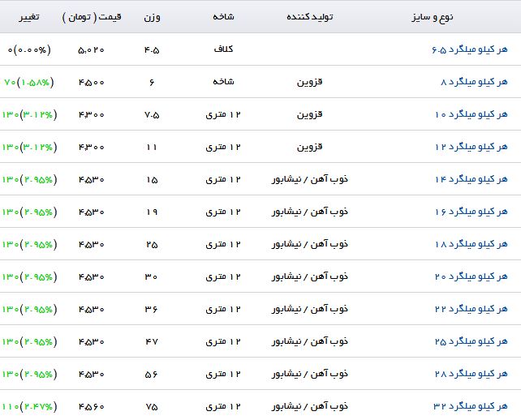Select the ۴,۳۰۰ price in the میلگرد ۱۰ row
This screenshot has height=420, width=521.
click(92, 115)
